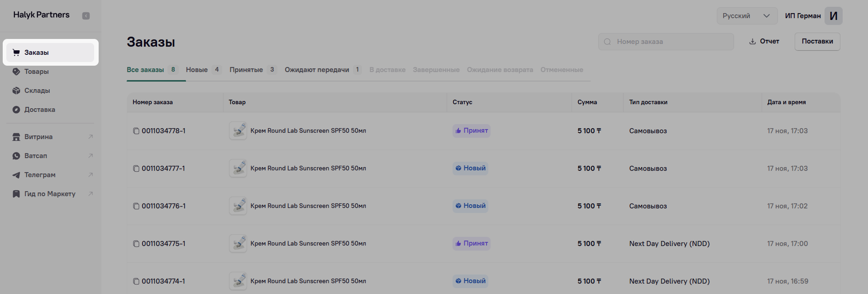Image resolution: width=868 pixels, height=294 pixels.
Task: Focus the Номер заказа search field
Action: point(671,42)
